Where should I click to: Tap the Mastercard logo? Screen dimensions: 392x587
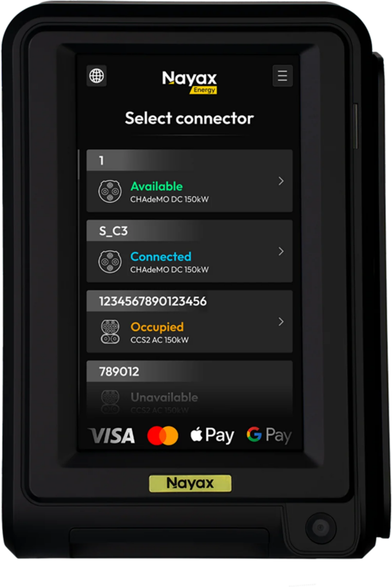163,436
